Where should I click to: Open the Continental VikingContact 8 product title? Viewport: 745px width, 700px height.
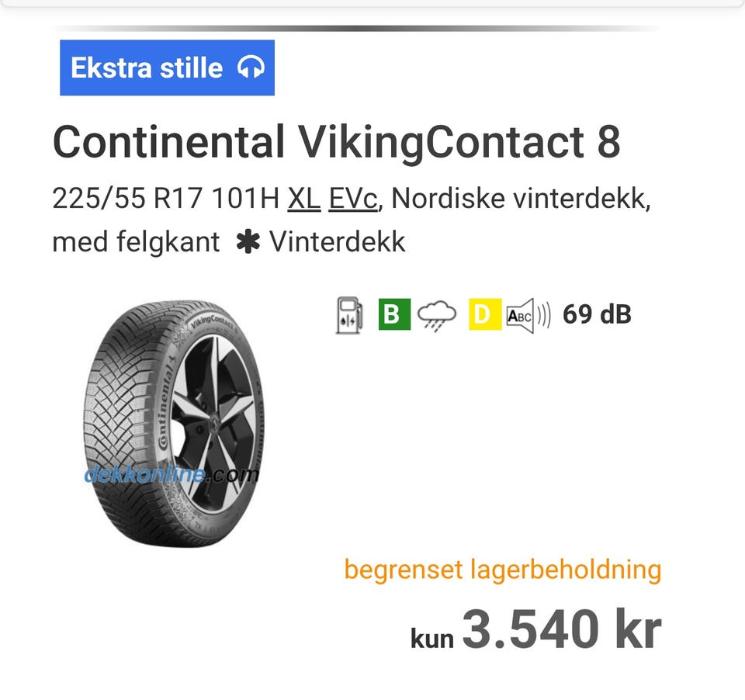[x=336, y=143]
